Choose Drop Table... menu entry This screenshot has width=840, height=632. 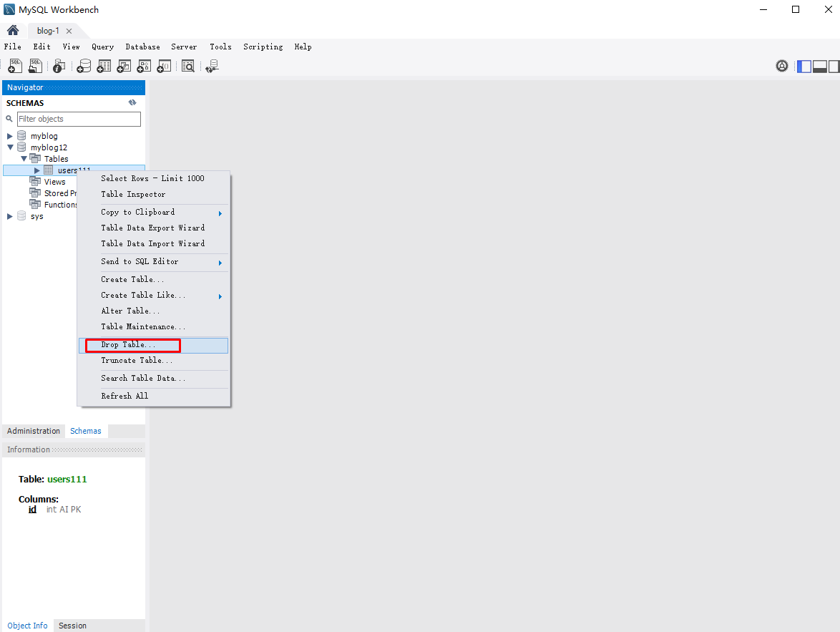point(153,345)
